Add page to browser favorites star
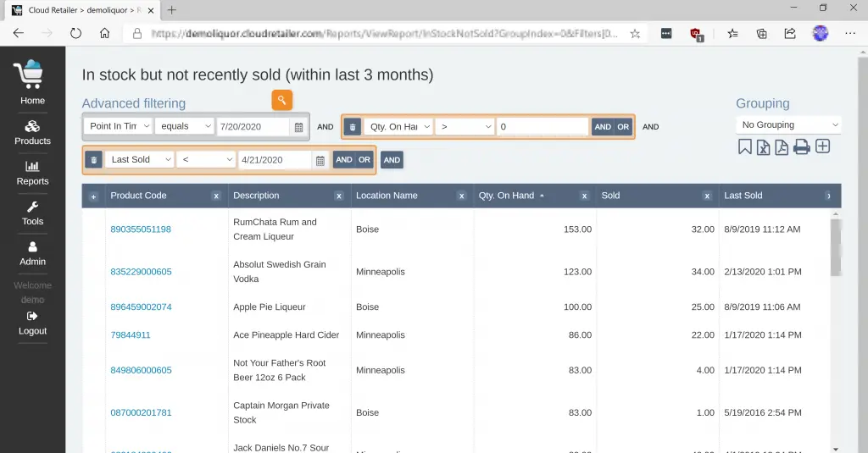 pos(635,34)
